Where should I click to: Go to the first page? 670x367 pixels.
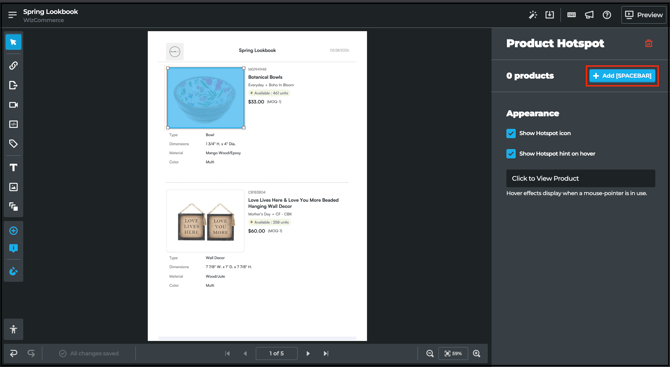tap(227, 353)
